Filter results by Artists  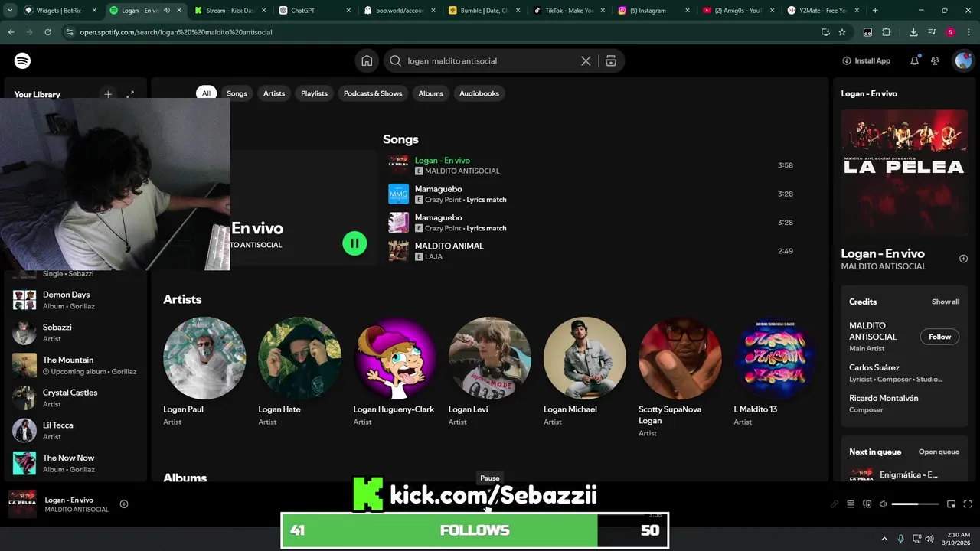[x=274, y=93]
